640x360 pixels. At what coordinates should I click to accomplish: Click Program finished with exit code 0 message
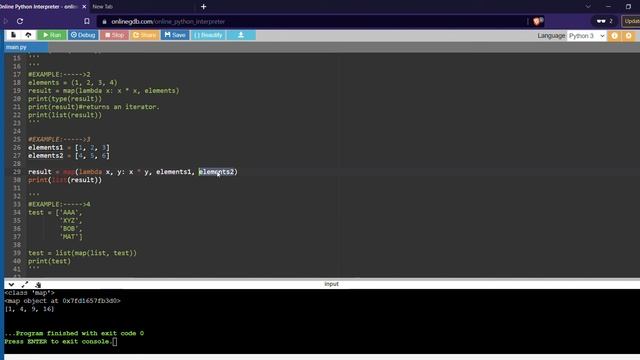[74, 333]
